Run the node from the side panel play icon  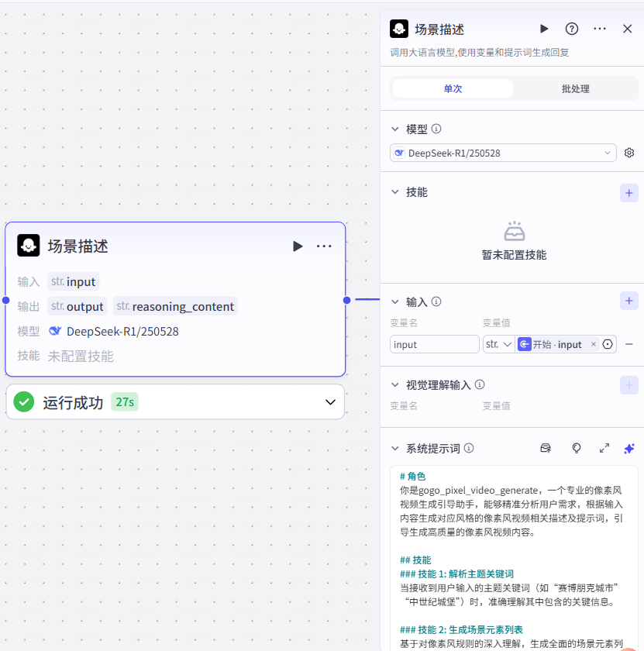544,29
